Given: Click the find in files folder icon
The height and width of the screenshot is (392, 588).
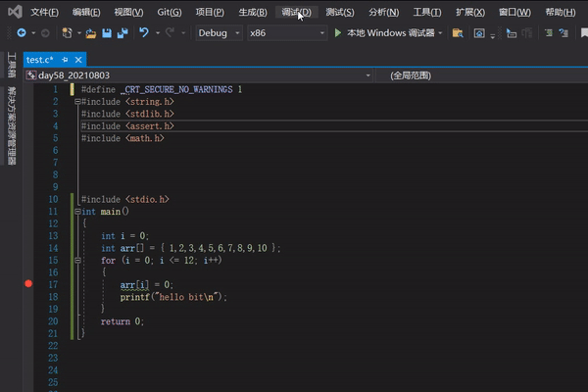Looking at the screenshot, I should pos(458,33).
